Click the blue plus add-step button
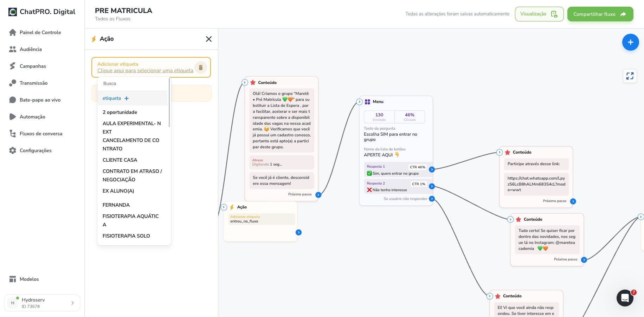644x317 pixels. [630, 42]
